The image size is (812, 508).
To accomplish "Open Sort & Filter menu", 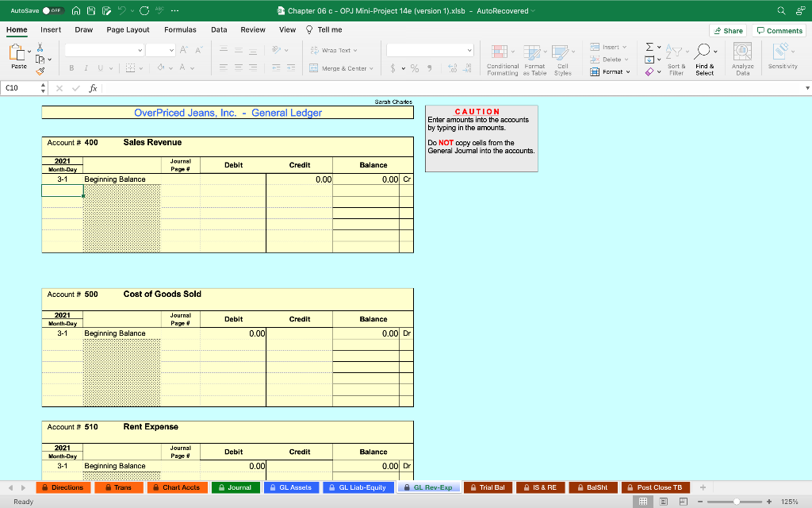I will pos(676,60).
